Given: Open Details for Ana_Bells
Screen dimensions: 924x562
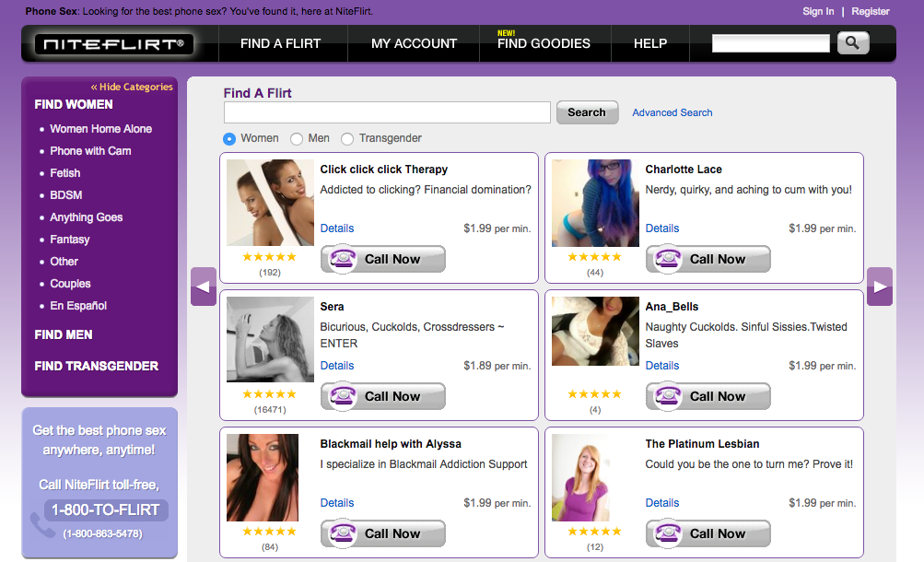Looking at the screenshot, I should [661, 365].
